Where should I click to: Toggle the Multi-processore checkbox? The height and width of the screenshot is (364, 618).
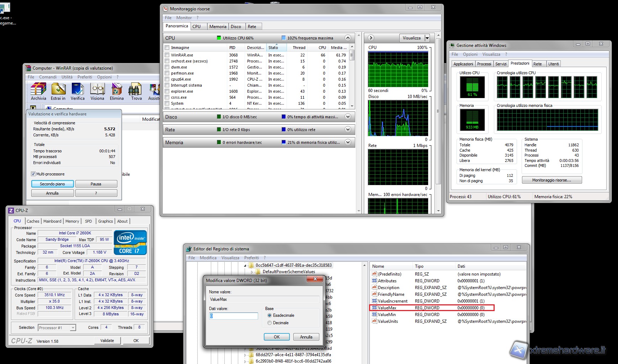coord(33,174)
